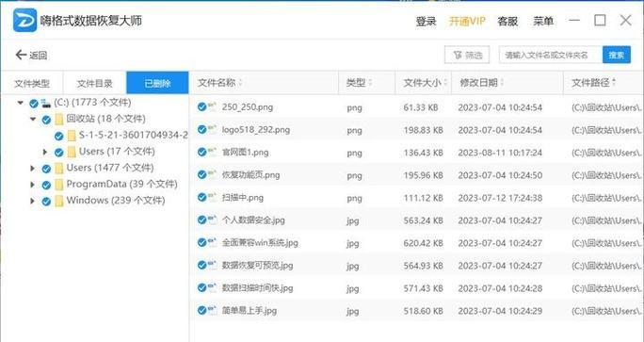
Task: Expand the ProgramData tree node
Action: click(x=32, y=185)
